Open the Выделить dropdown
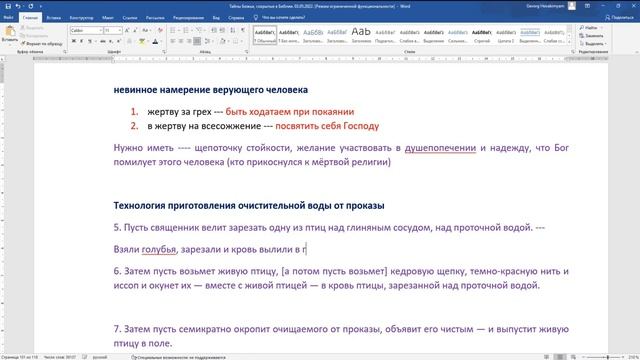The height and width of the screenshot is (360, 640). point(593,43)
